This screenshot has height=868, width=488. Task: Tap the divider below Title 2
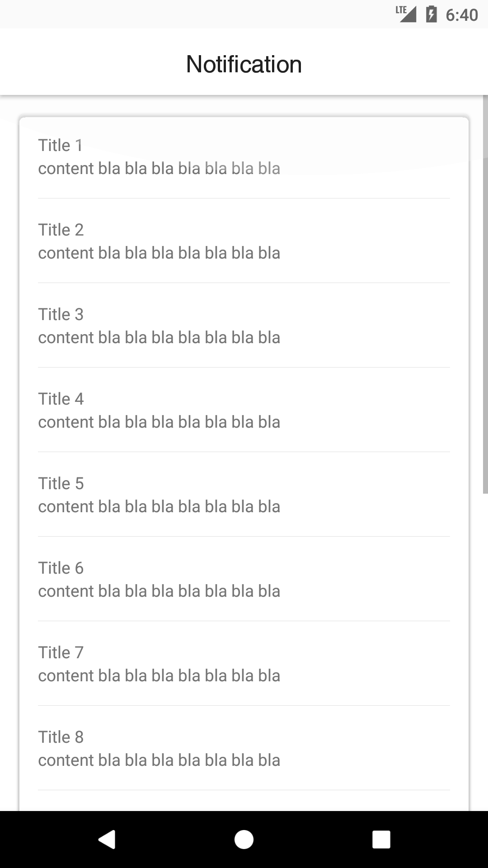[244, 281]
